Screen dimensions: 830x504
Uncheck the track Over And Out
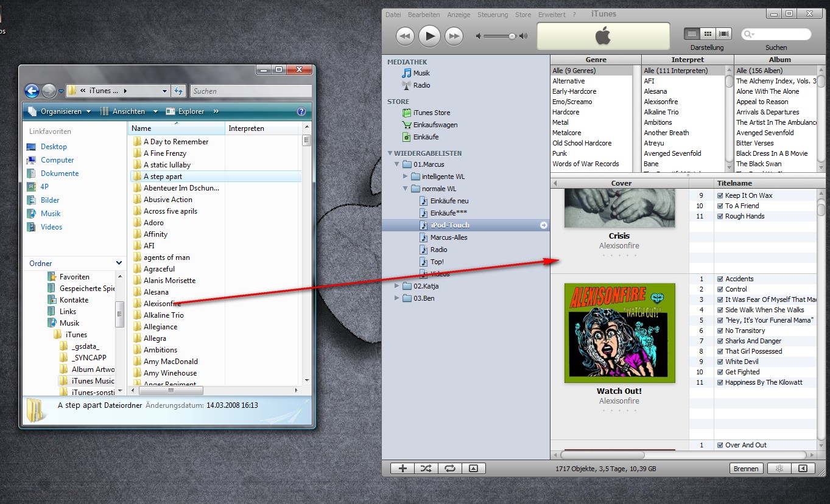[x=720, y=445]
